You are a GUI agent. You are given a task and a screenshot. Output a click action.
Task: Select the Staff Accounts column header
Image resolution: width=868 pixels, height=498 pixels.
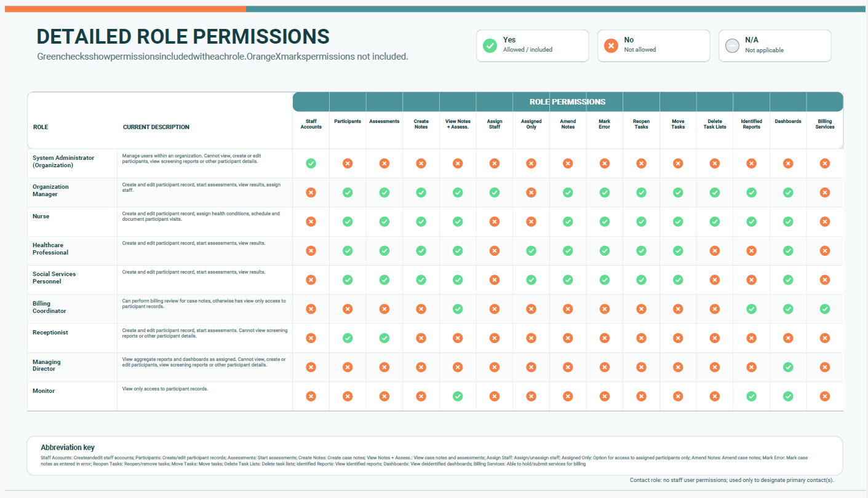[311, 124]
